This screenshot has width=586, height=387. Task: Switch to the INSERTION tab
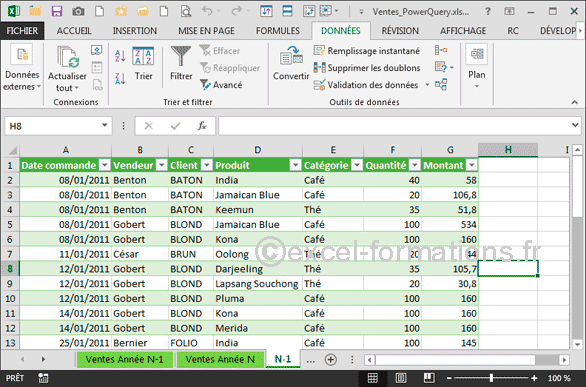coord(135,31)
